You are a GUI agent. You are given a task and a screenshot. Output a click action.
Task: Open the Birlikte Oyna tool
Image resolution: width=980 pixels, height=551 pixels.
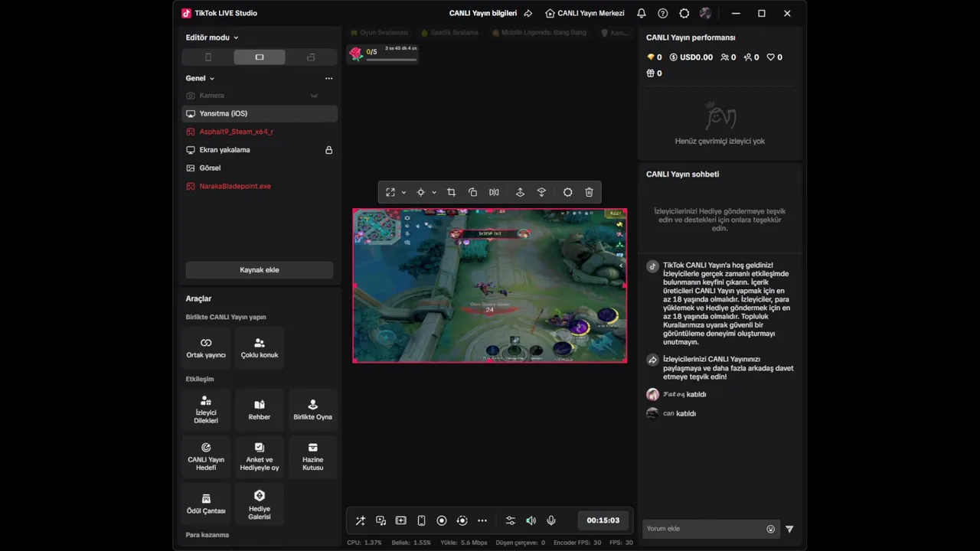point(312,411)
